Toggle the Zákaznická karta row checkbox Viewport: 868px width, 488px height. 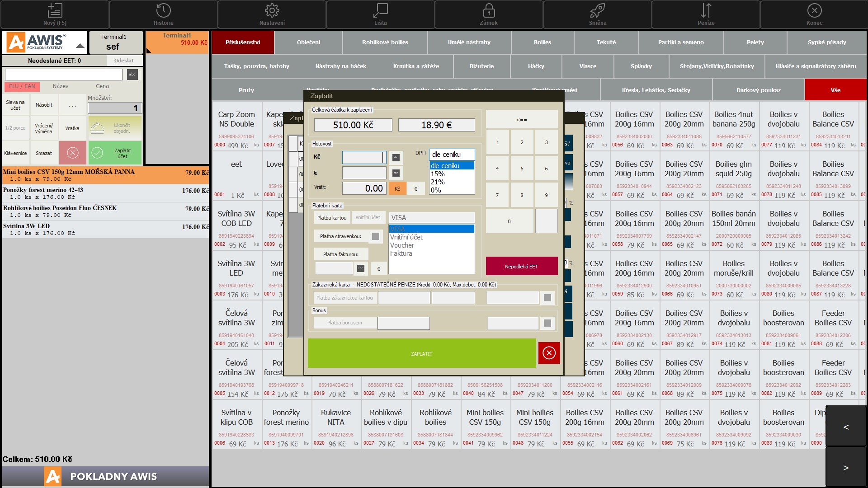pos(547,298)
